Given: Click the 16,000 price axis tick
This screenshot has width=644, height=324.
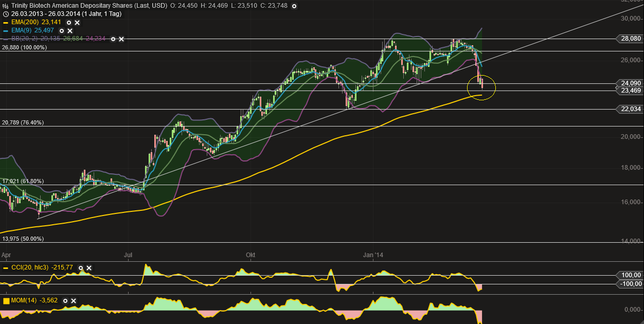Looking at the screenshot, I should (x=631, y=202).
